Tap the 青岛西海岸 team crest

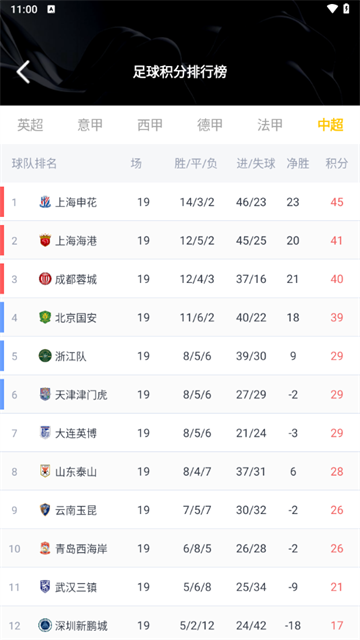pos(45,548)
